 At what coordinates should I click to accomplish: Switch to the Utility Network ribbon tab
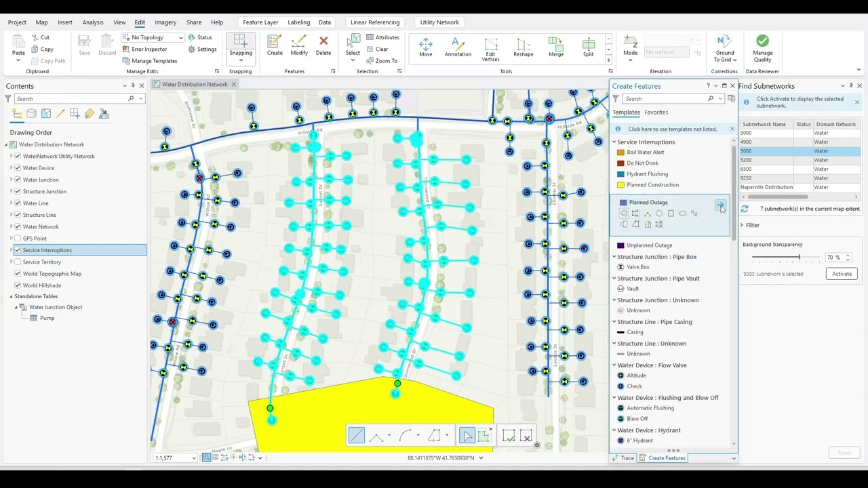[x=439, y=22]
